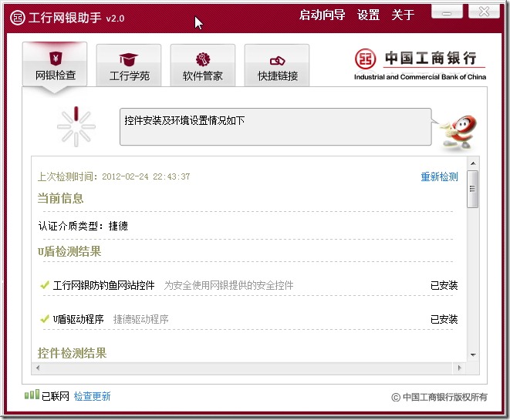
Task: Click the 中国工商银行版权所有 copyright text
Action: click(x=440, y=397)
